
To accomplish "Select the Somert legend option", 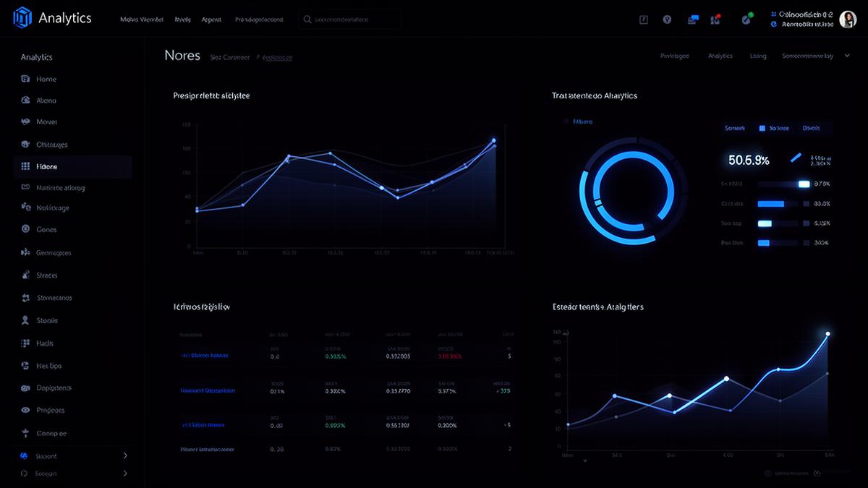I will point(734,128).
